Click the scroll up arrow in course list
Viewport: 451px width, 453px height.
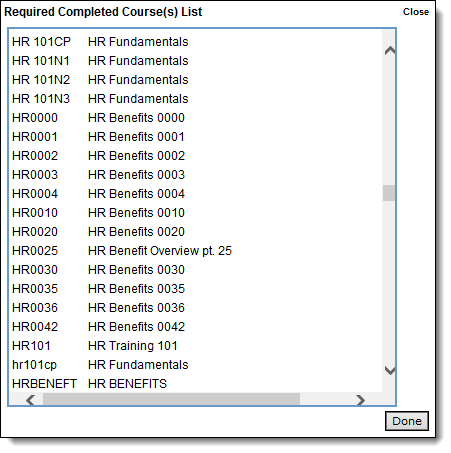pos(389,51)
